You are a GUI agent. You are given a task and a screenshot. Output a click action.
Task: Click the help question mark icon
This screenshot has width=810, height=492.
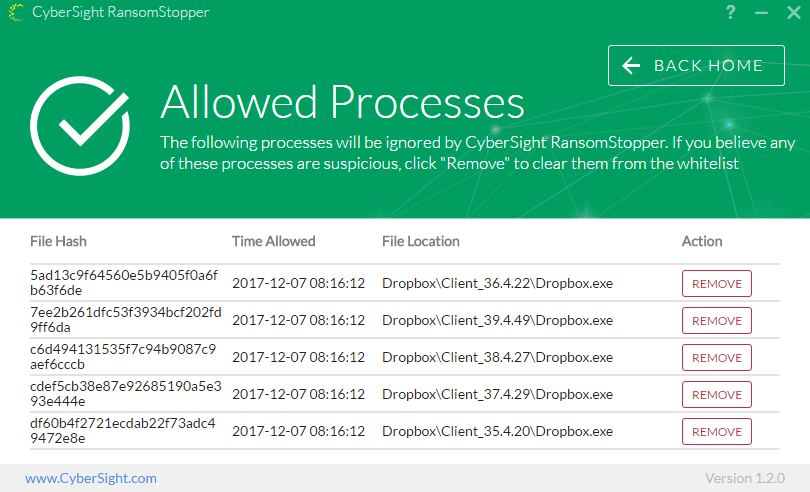[732, 12]
